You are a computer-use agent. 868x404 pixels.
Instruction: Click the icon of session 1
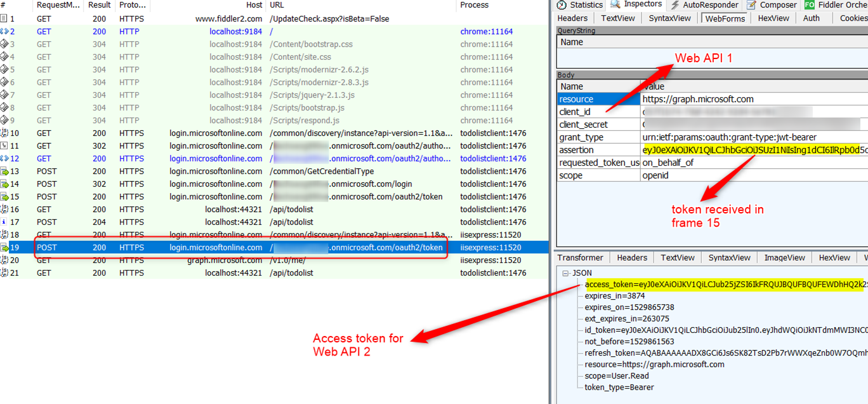(4, 19)
